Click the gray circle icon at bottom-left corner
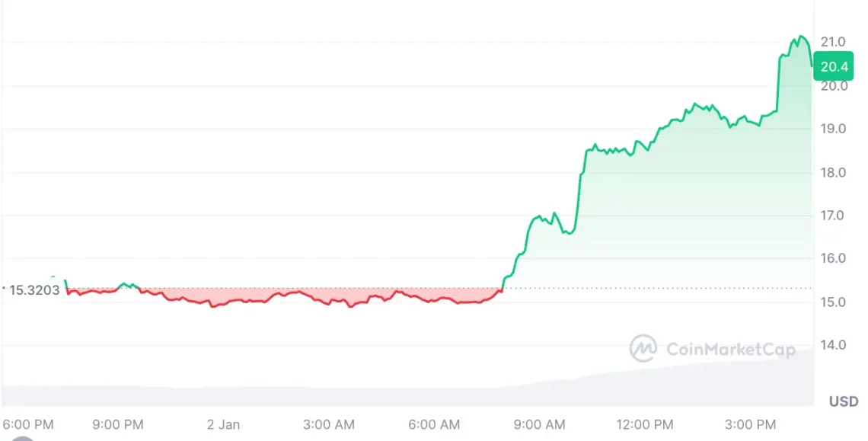This screenshot has height=441, width=868. click(x=23, y=437)
